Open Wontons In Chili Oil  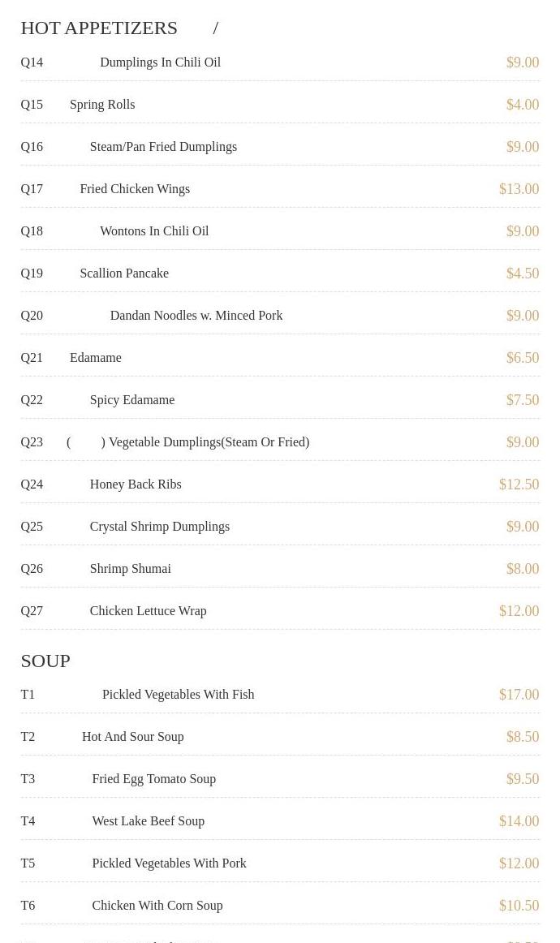pos(154,231)
